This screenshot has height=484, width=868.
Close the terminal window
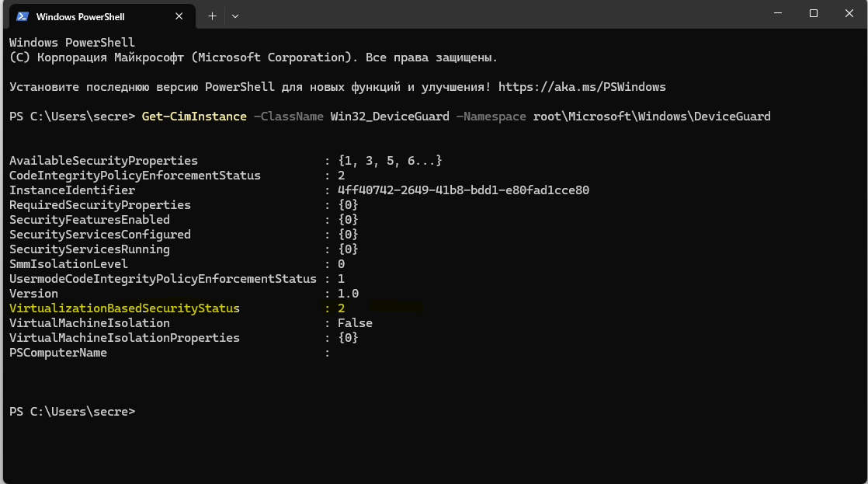point(849,14)
